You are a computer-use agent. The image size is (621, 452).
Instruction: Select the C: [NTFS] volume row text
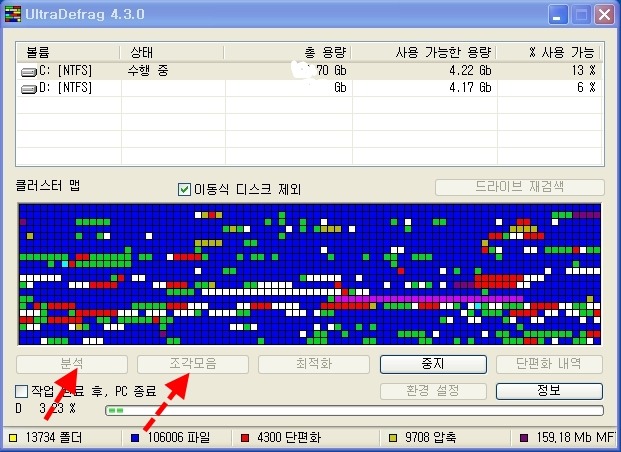coord(65,71)
